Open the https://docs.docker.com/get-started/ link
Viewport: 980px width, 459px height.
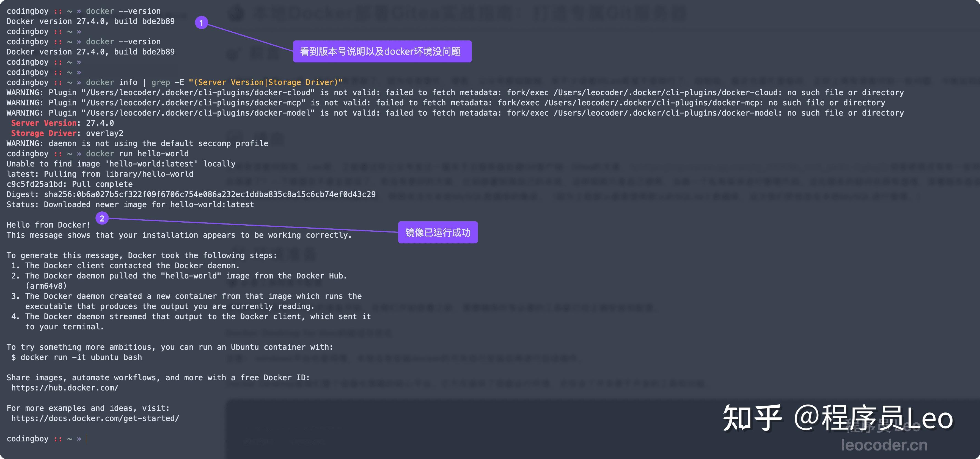95,418
